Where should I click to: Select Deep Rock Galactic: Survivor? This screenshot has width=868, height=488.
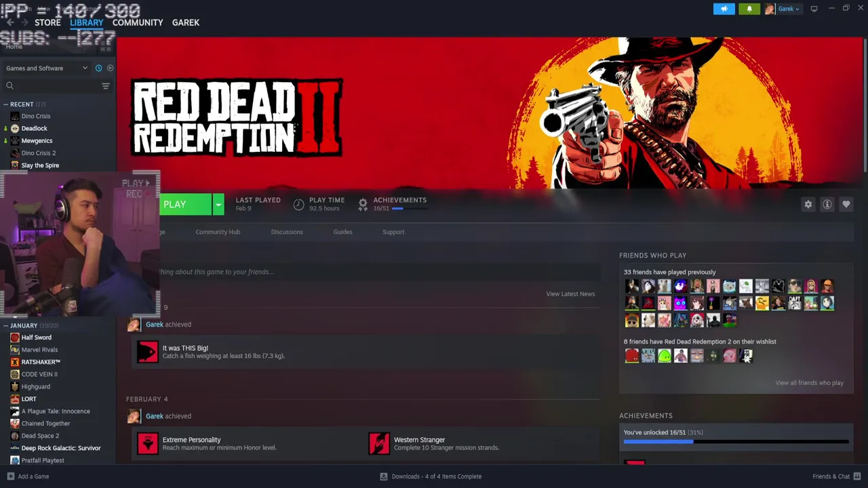pyautogui.click(x=61, y=448)
